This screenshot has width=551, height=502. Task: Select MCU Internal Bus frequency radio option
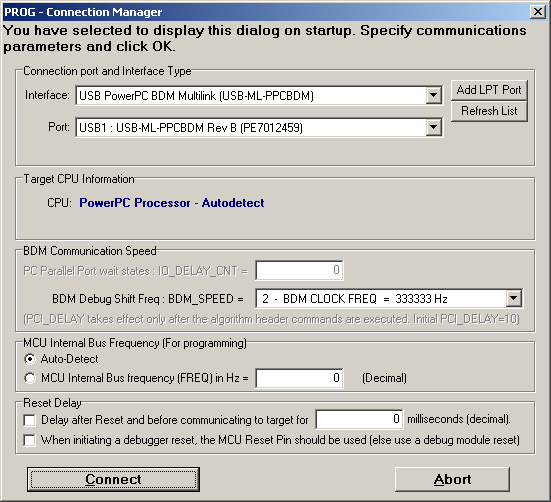[x=30, y=378]
